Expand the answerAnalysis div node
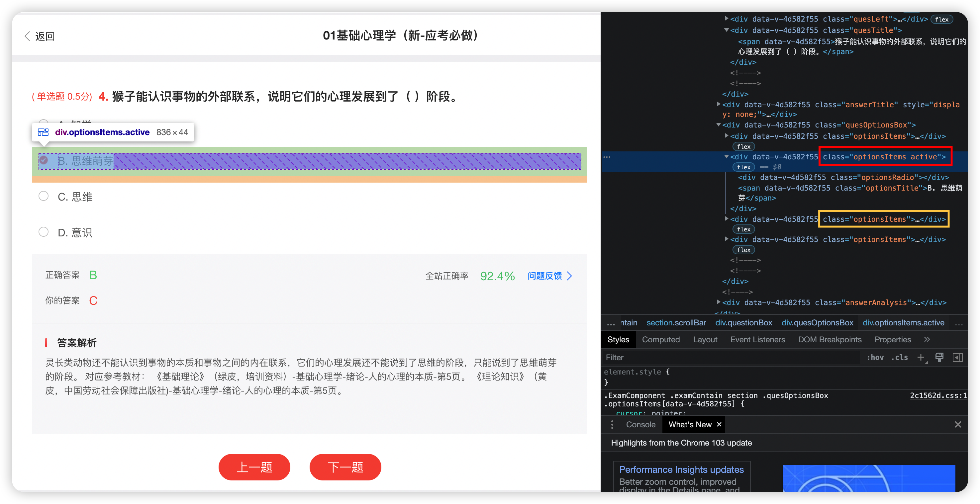Screen dimensions: 980x504 pos(718,302)
